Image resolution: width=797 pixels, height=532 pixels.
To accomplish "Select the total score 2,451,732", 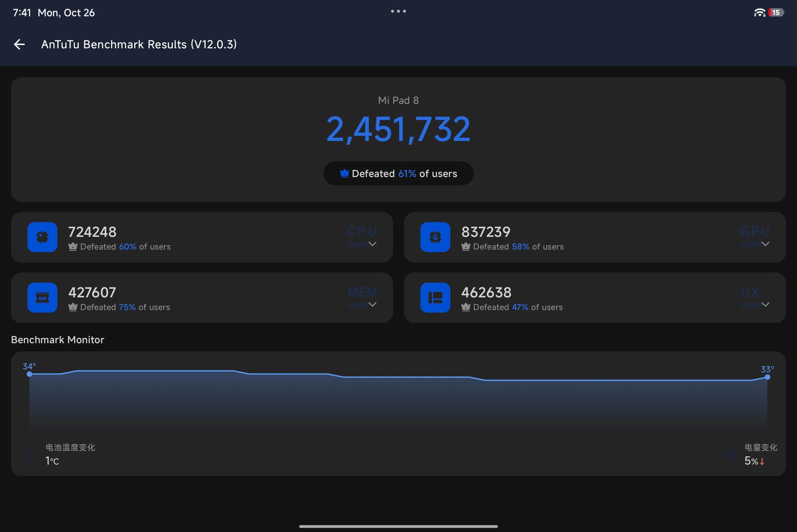I will coord(398,130).
